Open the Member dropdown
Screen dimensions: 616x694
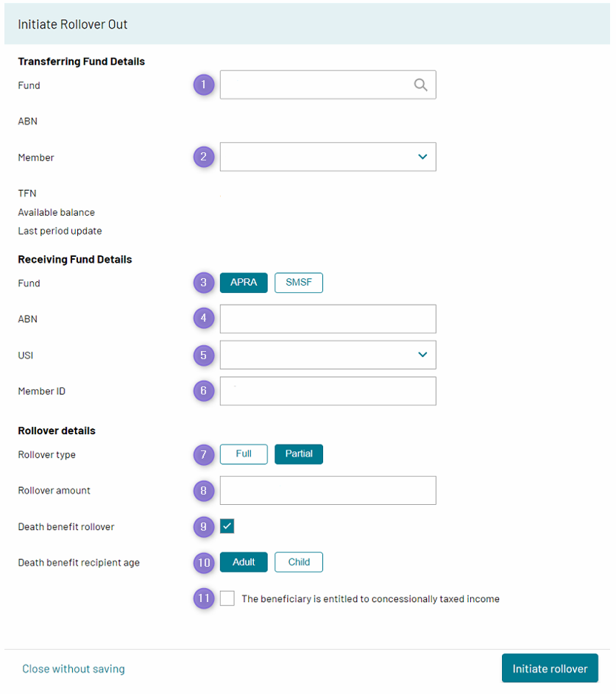(x=328, y=157)
